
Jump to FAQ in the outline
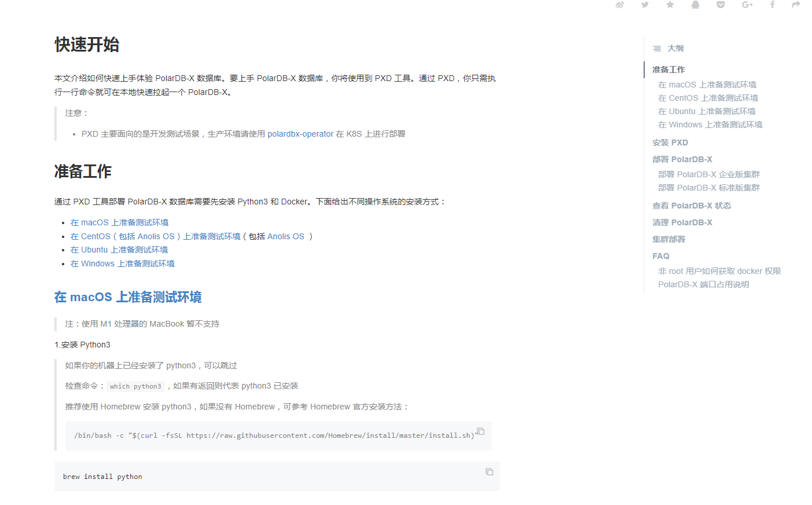coord(661,256)
